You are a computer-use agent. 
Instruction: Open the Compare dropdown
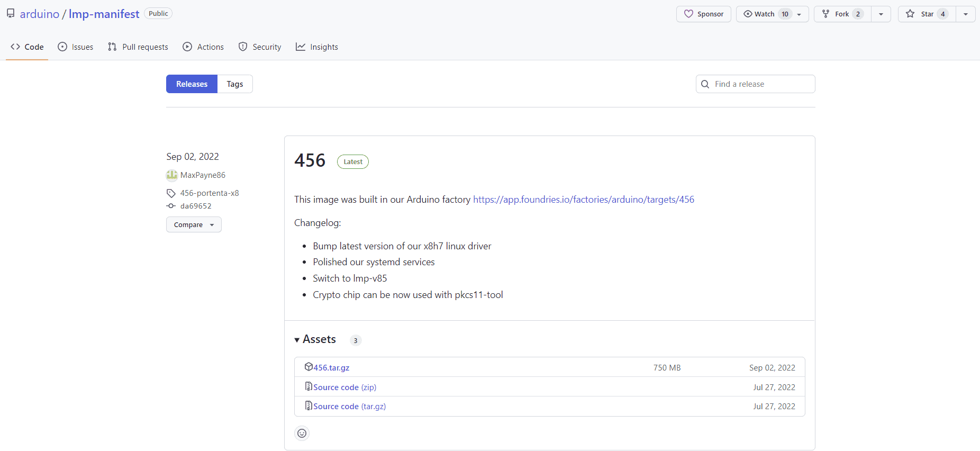194,225
